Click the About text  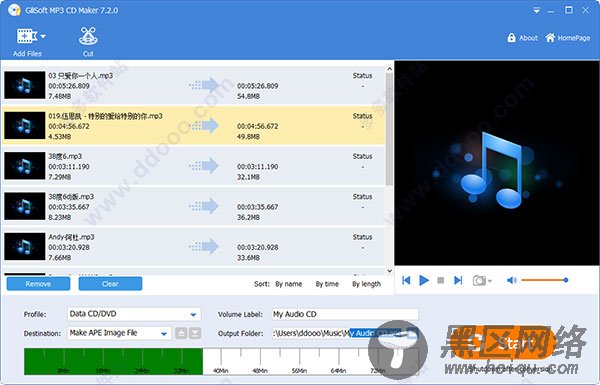528,38
